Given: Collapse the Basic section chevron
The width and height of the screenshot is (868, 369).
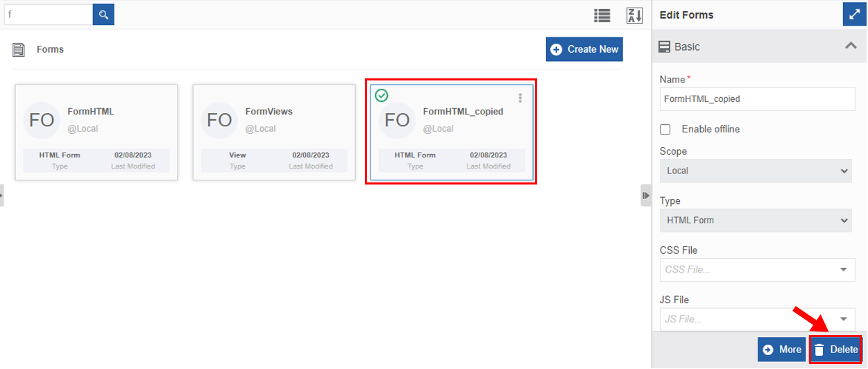Looking at the screenshot, I should pos(851,46).
